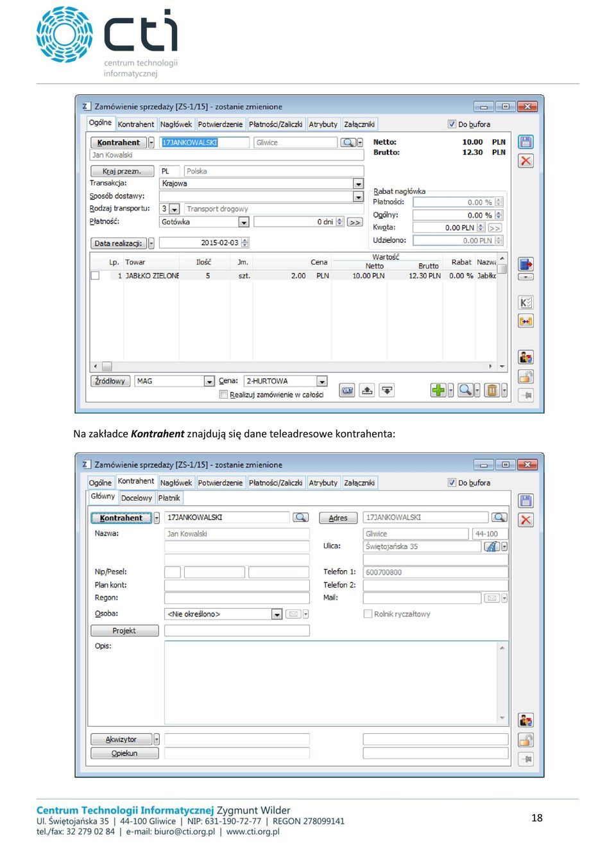
Task: Click the upward arrow icon next to VAT
Action: [x=367, y=390]
